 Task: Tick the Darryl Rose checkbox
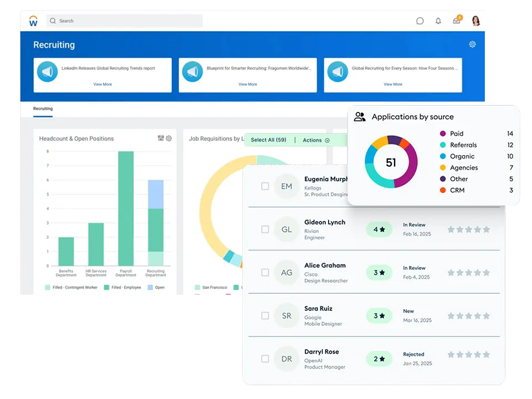pos(265,359)
